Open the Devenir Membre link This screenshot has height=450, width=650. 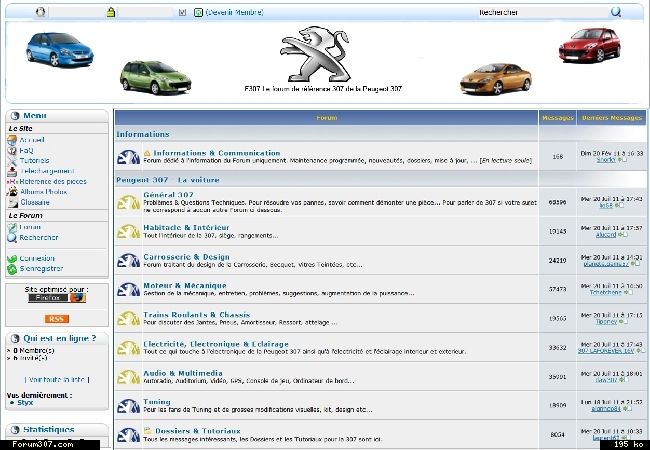[x=234, y=12]
